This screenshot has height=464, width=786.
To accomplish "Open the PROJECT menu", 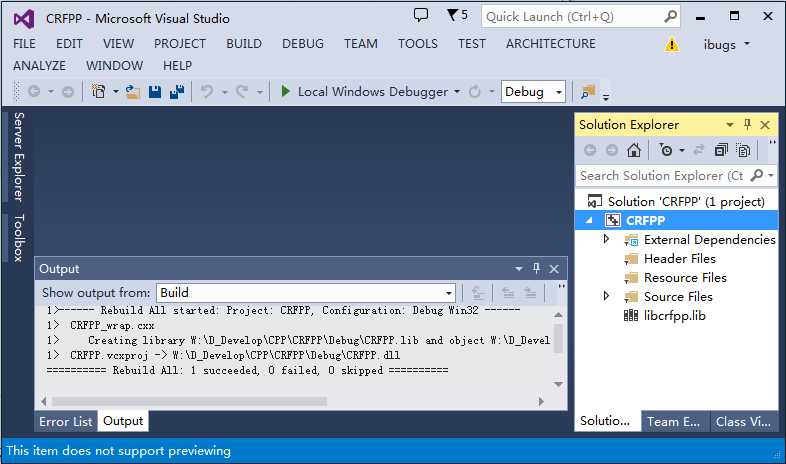I will pyautogui.click(x=180, y=44).
